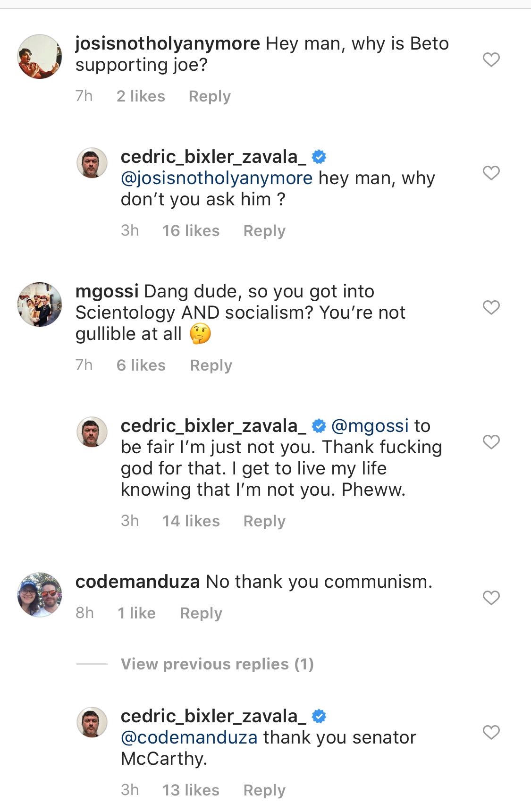
Task: Tap heart on mgossi's Scientology comment
Action: (x=491, y=307)
